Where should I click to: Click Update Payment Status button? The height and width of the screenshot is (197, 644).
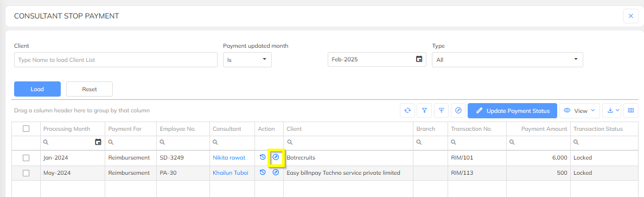coord(512,110)
